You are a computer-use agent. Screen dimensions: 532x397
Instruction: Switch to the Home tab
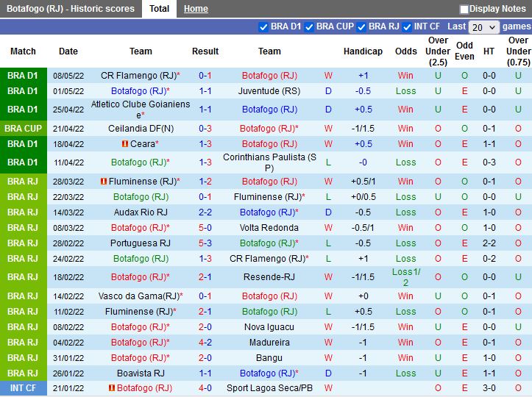[196, 9]
